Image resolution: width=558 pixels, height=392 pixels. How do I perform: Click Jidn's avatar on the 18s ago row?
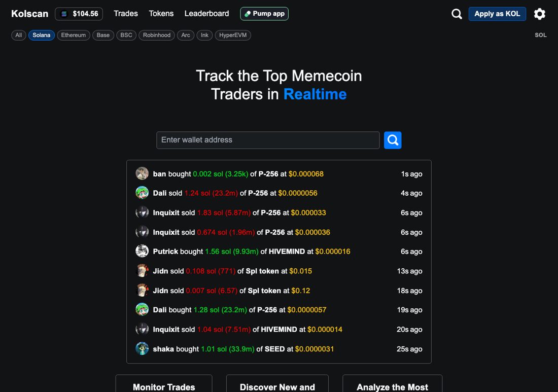click(142, 290)
